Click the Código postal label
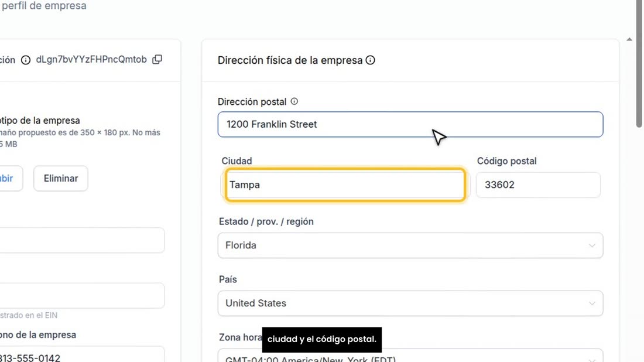The image size is (644, 362). point(507,161)
